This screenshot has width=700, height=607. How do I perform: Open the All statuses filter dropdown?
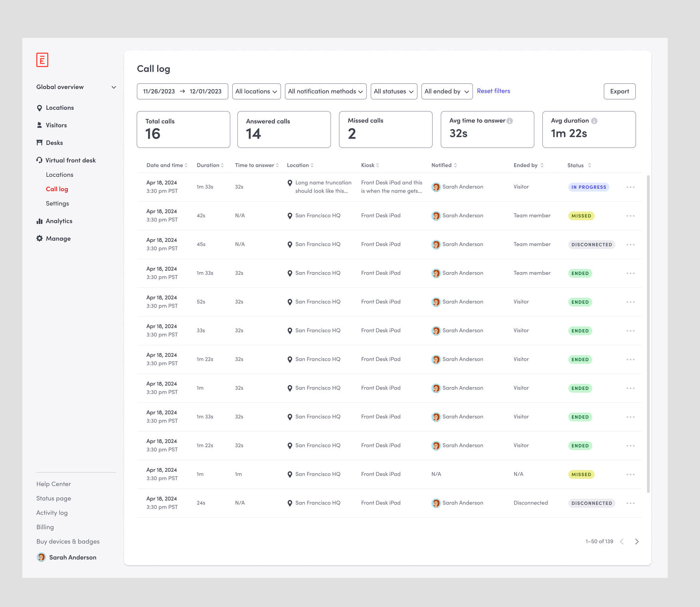coord(394,91)
